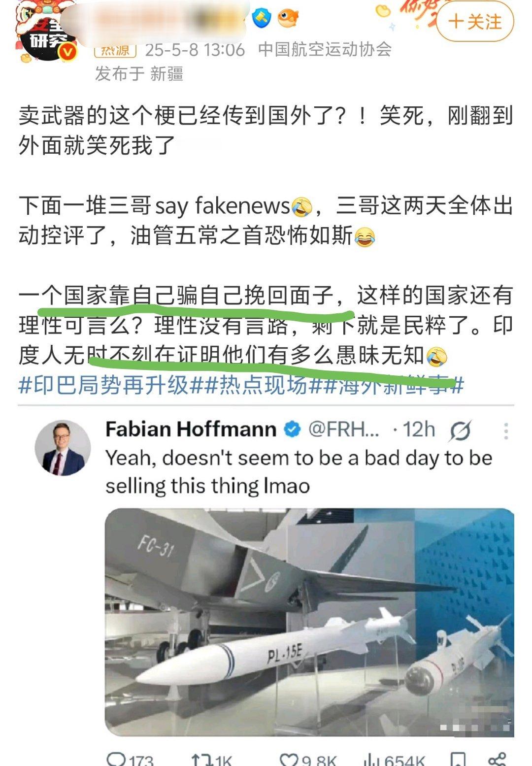532x766 pixels.
Task: Open Fabian Hoffmann's profile picture
Action: [x=63, y=448]
